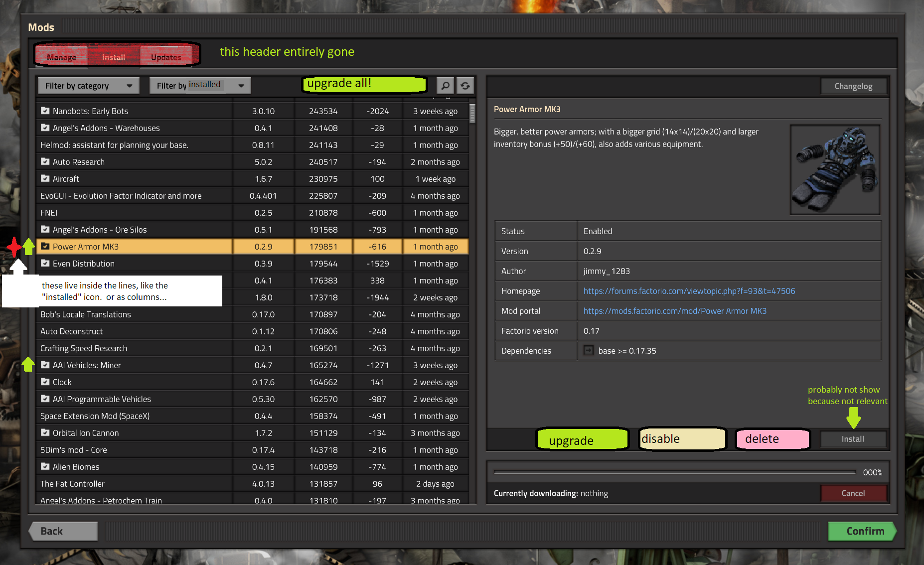Open the Mod portal link for Power Armor MK3
Image resolution: width=924 pixels, height=565 pixels.
click(675, 311)
